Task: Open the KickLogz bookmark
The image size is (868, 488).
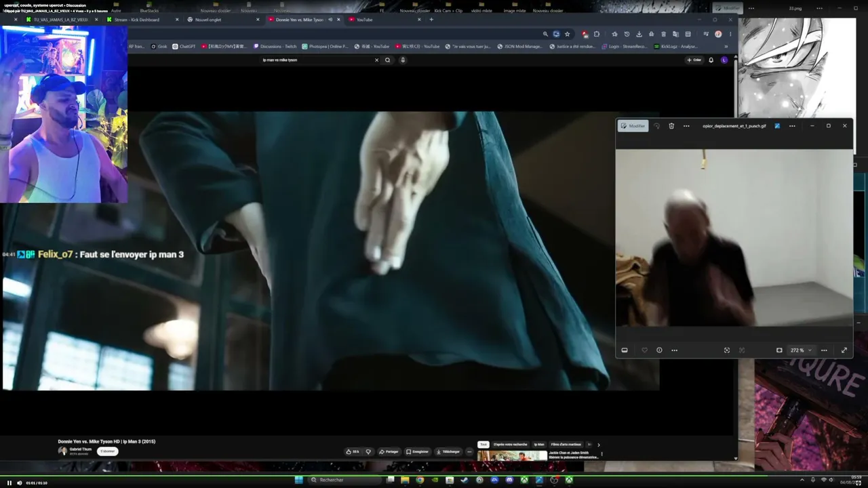Action: pyautogui.click(x=676, y=47)
